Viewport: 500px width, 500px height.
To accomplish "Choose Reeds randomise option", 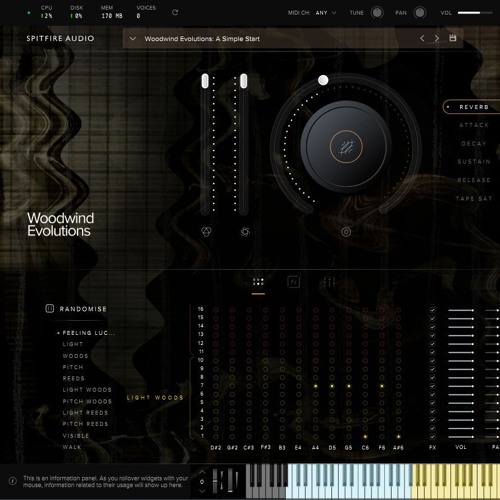I will pyautogui.click(x=74, y=378).
